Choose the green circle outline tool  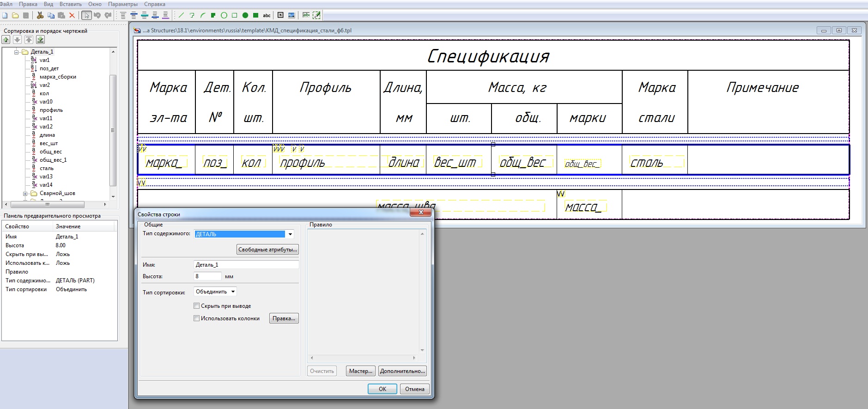click(224, 15)
